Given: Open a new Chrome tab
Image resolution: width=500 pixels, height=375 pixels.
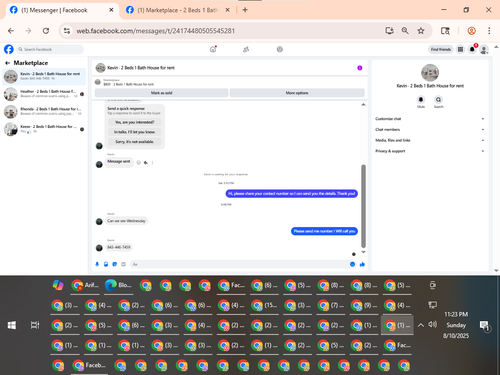Looking at the screenshot, I should click(x=245, y=10).
